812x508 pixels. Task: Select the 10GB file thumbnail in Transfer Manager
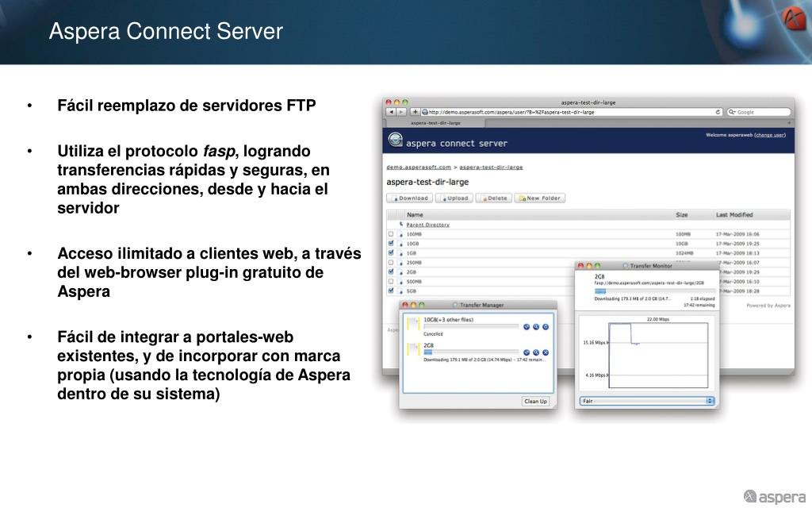tap(413, 324)
